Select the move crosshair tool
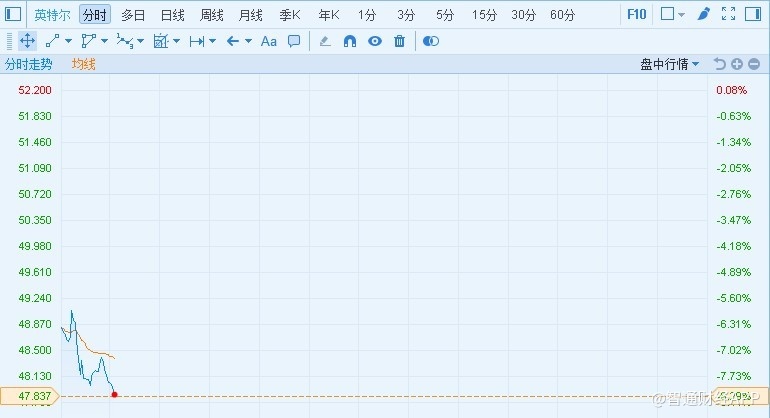Image resolution: width=770 pixels, height=418 pixels. 28,41
